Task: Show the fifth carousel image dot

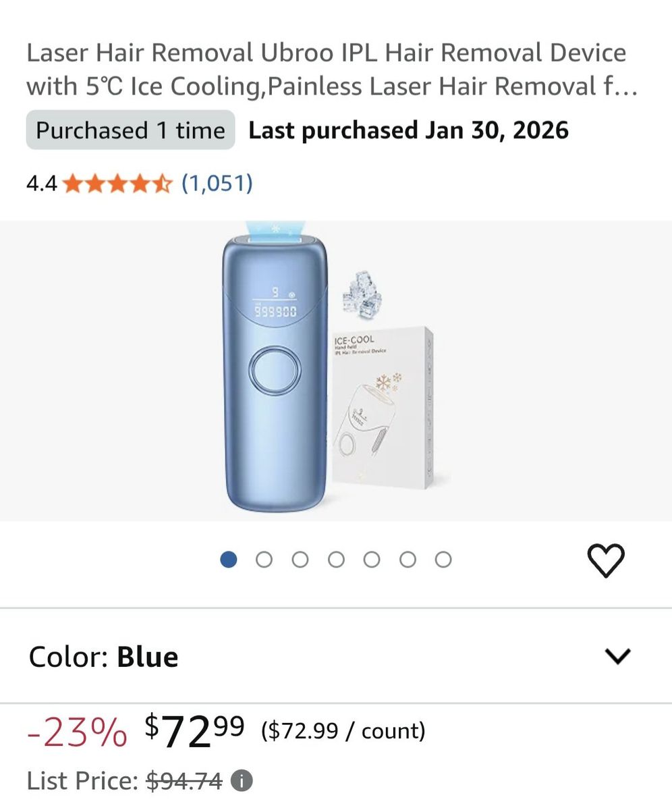Action: pos(372,560)
